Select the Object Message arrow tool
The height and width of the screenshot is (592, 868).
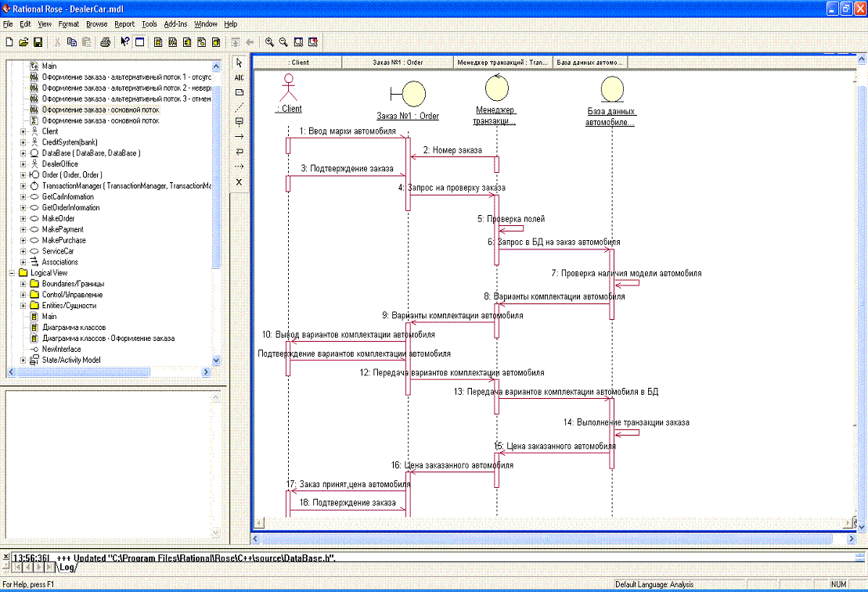point(240,136)
